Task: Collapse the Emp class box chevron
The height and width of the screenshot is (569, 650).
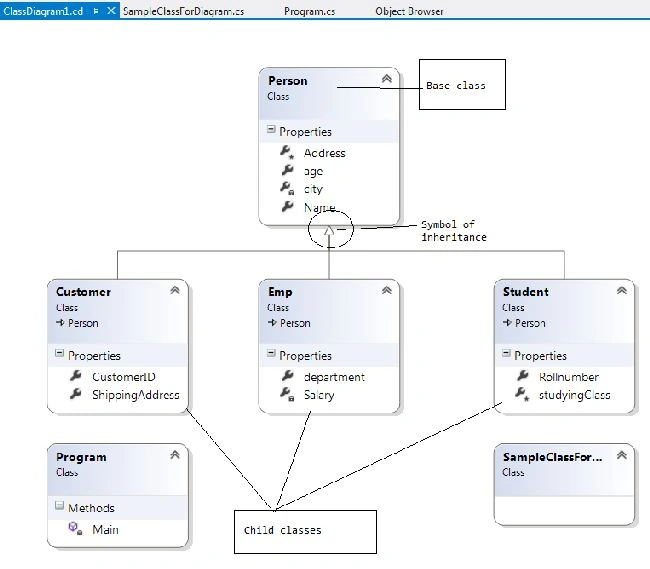Action: pos(387,290)
